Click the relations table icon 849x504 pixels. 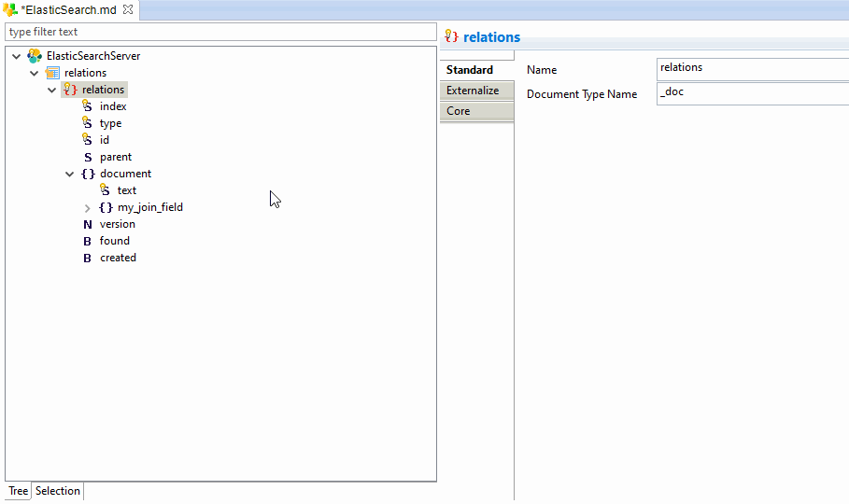[52, 73]
